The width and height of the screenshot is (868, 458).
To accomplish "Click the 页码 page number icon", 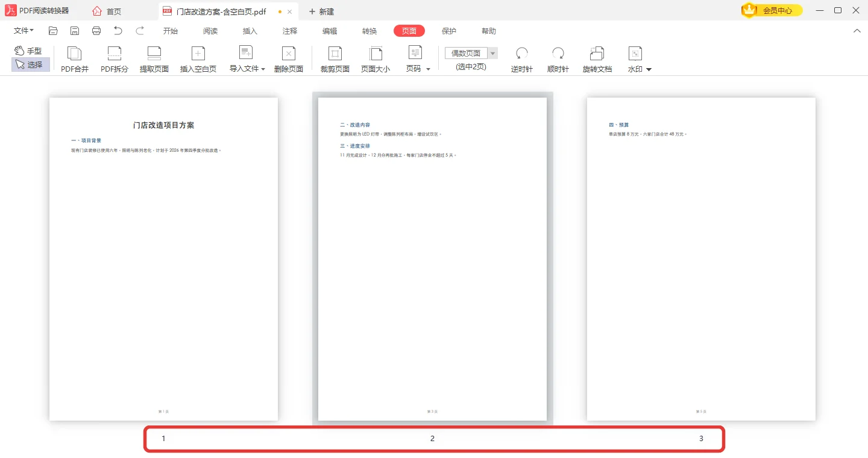I will [x=415, y=53].
